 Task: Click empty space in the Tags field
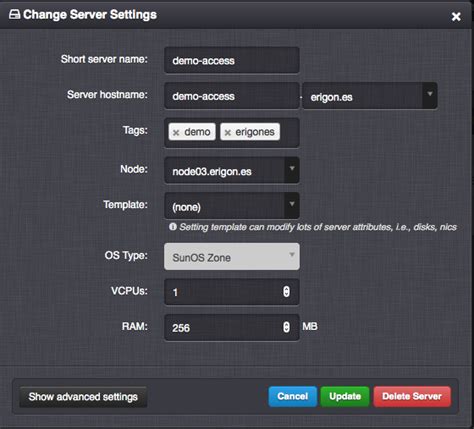click(x=289, y=133)
